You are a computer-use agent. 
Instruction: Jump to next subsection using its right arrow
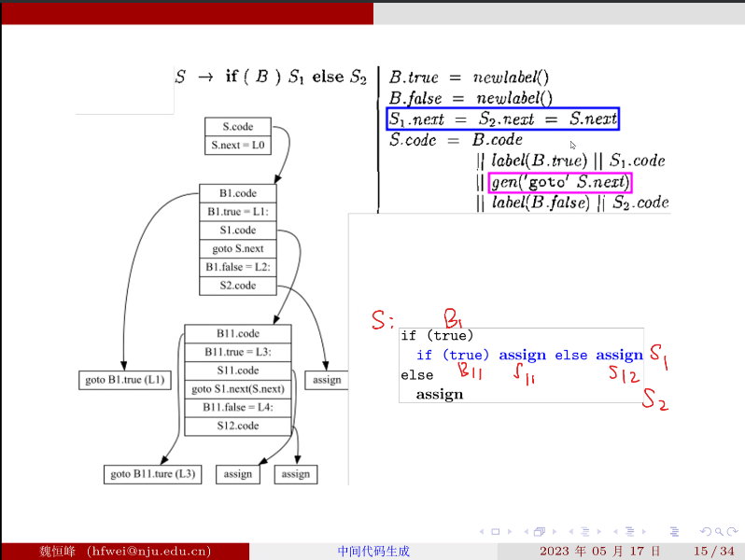599,531
